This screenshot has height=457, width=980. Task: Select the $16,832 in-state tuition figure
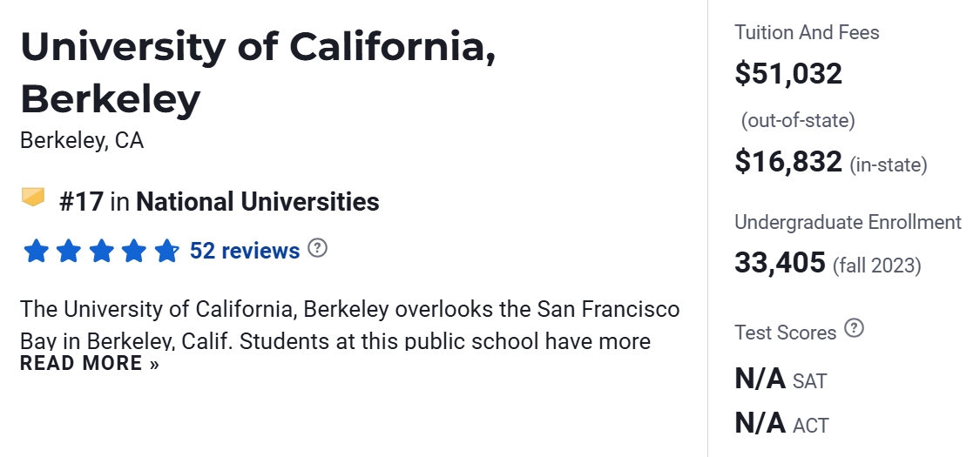pyautogui.click(x=788, y=161)
